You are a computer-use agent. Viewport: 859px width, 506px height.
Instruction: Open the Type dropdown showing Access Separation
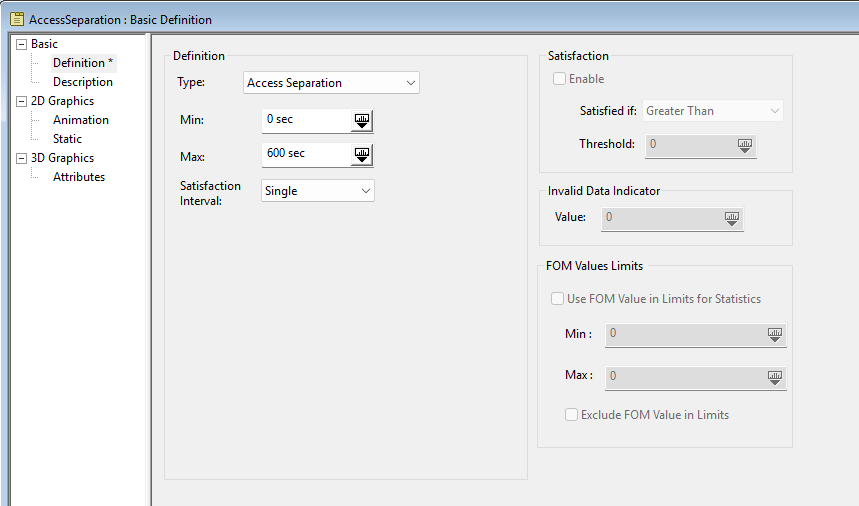(331, 83)
